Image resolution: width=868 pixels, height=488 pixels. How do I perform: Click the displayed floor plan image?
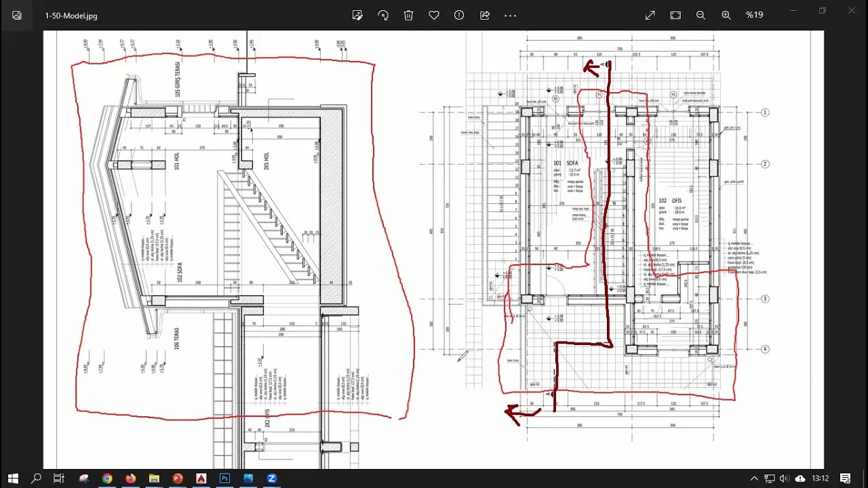pyautogui.click(x=434, y=249)
